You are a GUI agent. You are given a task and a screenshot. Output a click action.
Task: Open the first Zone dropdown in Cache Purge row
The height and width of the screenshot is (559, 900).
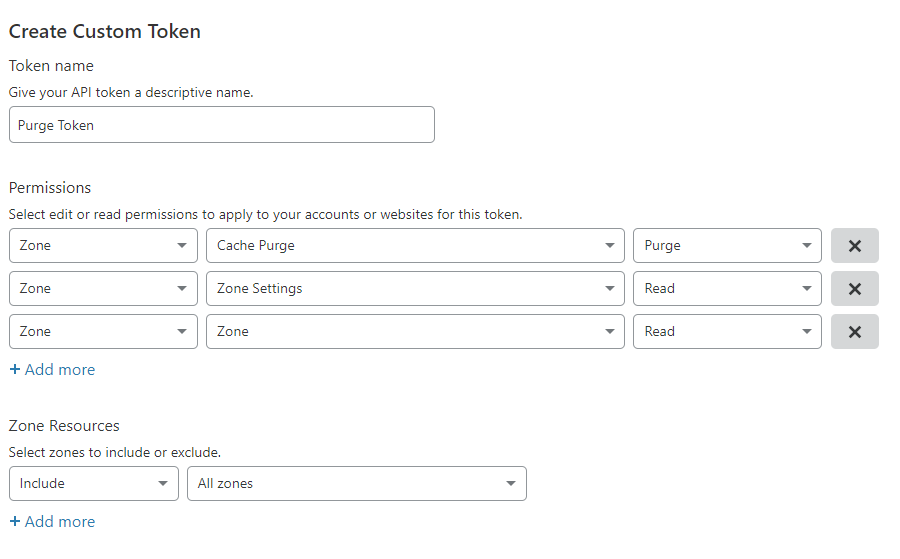point(103,245)
